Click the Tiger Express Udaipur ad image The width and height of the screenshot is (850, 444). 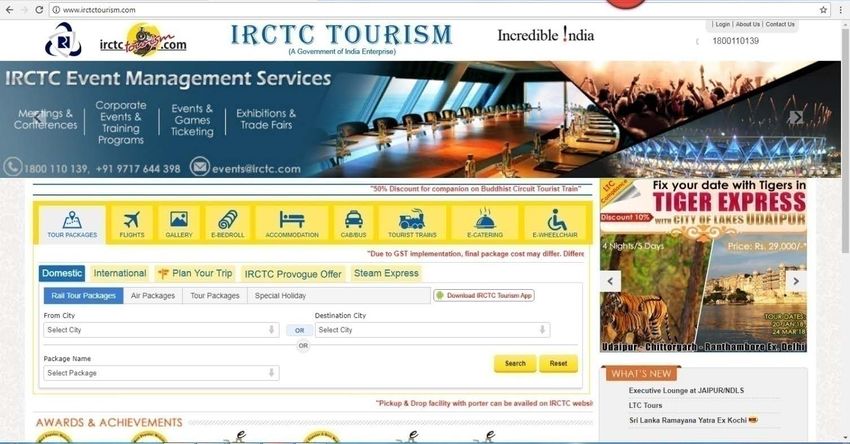[x=703, y=266]
